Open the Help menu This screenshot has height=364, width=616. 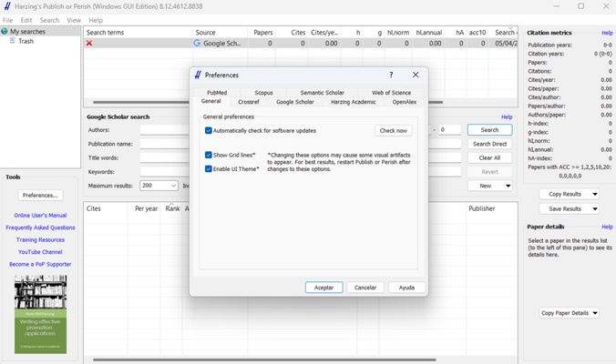[x=96, y=20]
